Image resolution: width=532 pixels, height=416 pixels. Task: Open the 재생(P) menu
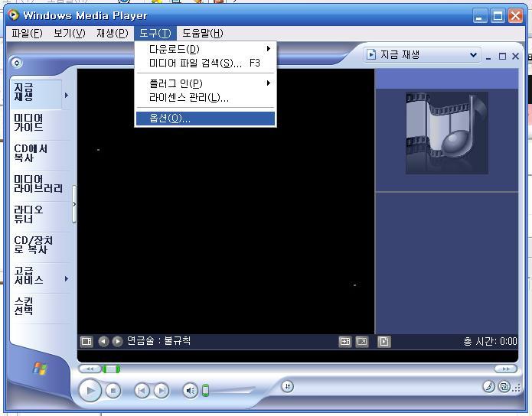click(x=113, y=33)
